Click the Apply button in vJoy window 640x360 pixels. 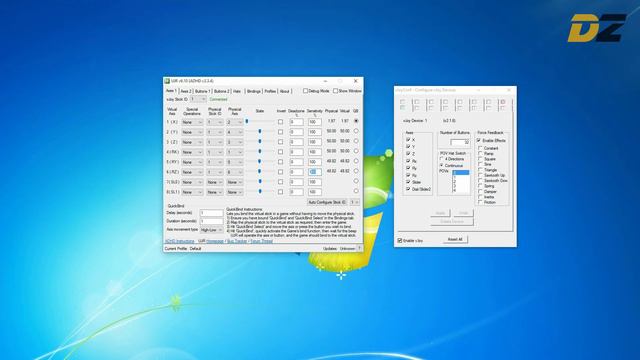coord(440,213)
